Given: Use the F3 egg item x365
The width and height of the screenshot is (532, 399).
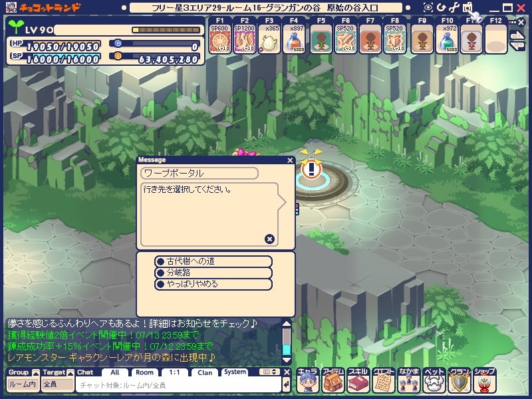Looking at the screenshot, I should [269, 39].
